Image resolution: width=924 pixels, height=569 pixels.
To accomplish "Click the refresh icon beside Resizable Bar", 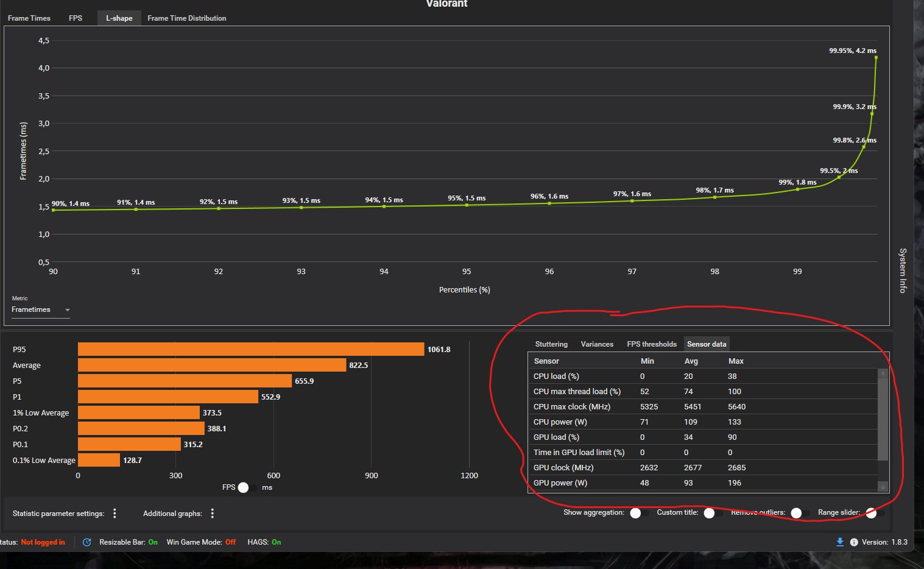I will (87, 542).
